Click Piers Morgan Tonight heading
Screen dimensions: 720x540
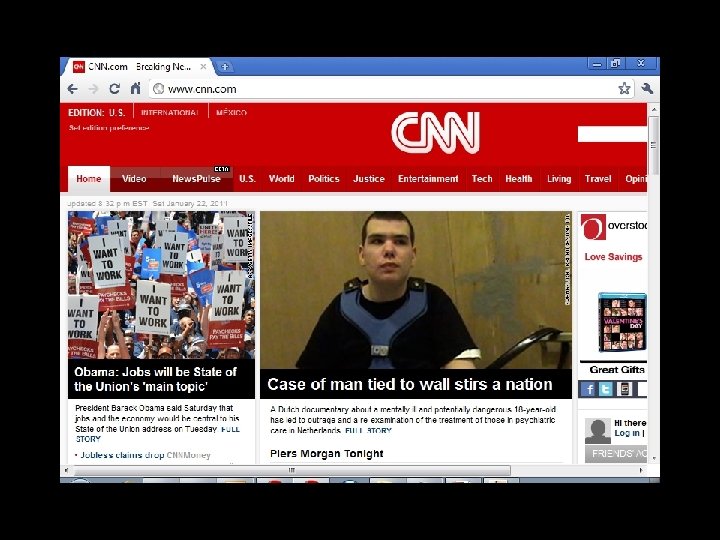[326, 454]
